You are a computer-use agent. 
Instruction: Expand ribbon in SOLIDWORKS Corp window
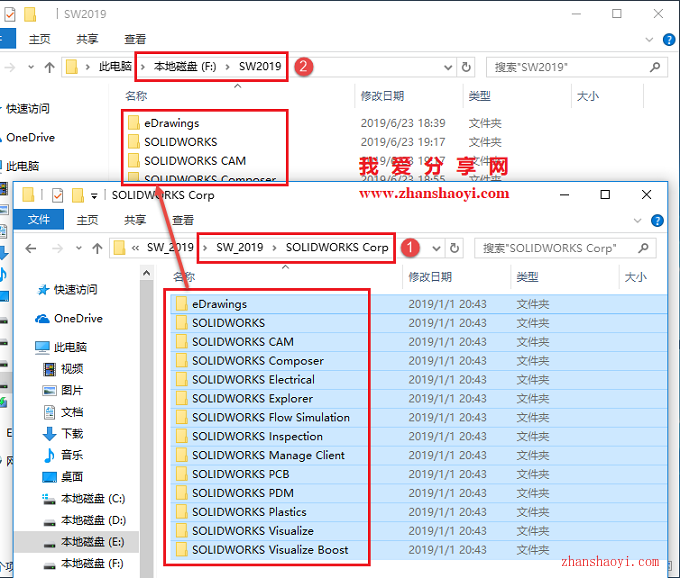638,221
